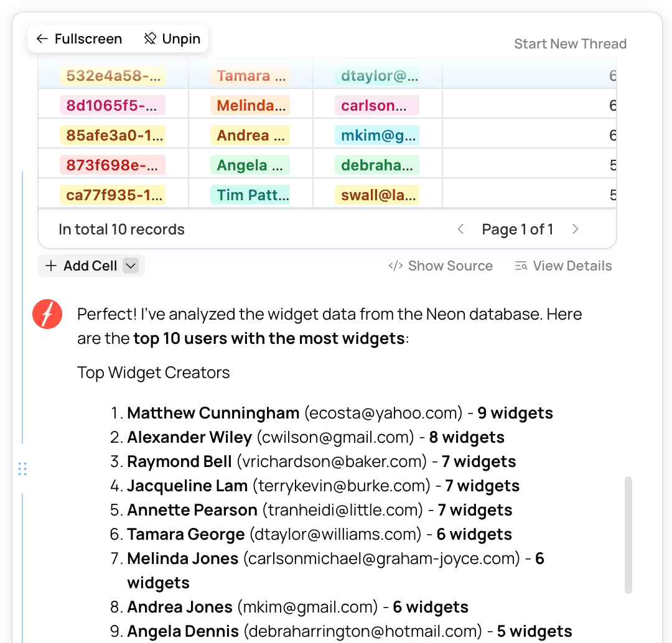Click the Show Source code icon

pyautogui.click(x=395, y=266)
